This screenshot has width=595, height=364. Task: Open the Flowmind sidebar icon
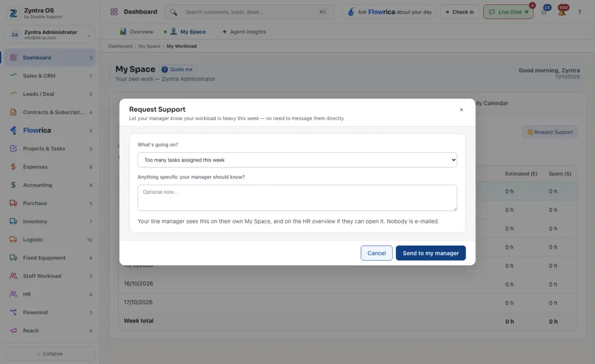point(13,313)
